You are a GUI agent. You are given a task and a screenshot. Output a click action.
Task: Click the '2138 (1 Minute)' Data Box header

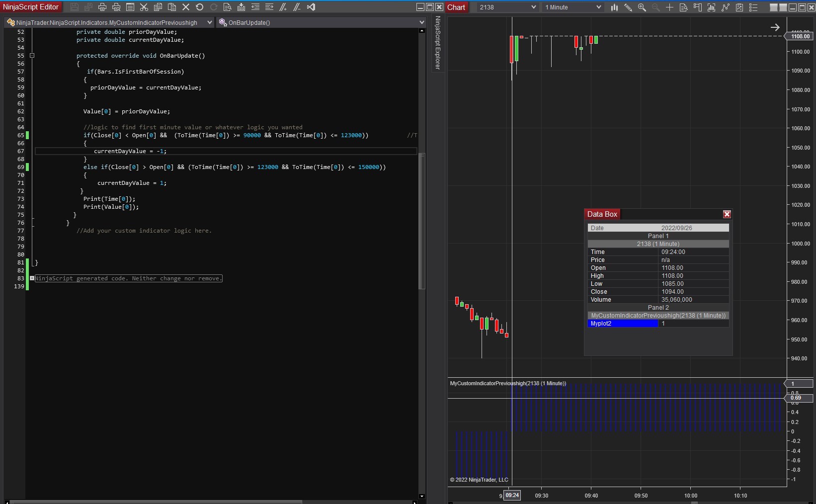(658, 244)
